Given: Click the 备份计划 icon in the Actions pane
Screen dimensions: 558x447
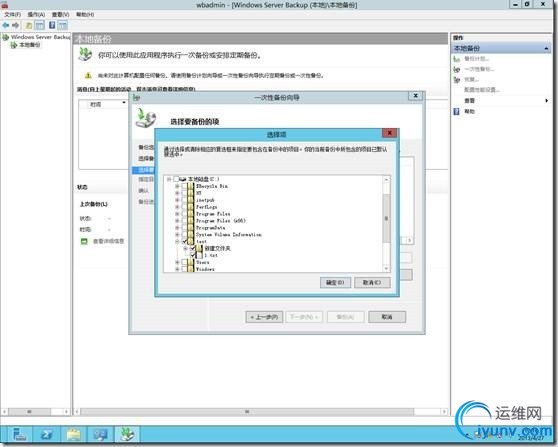Looking at the screenshot, I should click(x=457, y=59).
